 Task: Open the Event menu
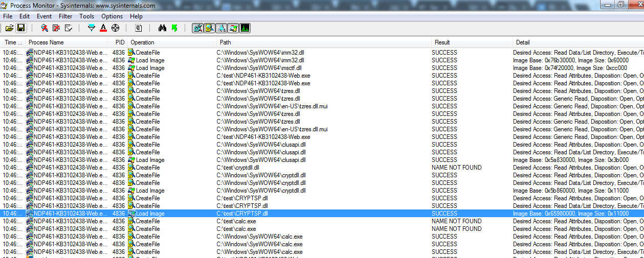(44, 16)
